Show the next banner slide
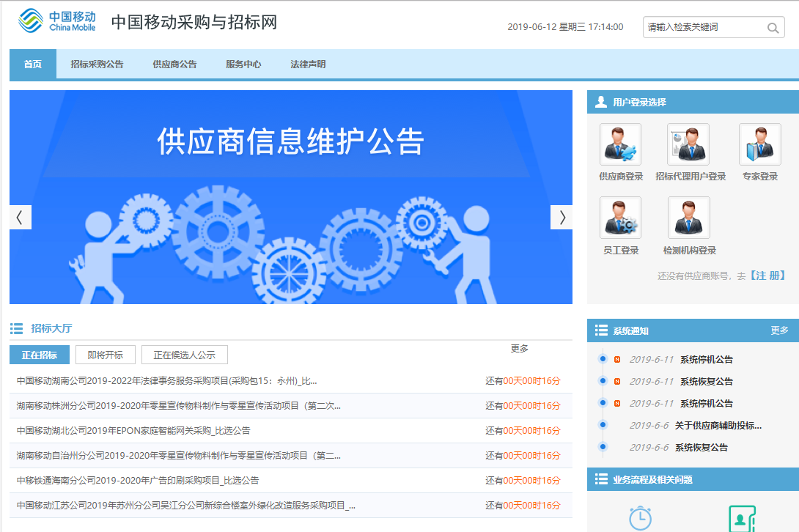799x532 pixels. pos(561,218)
